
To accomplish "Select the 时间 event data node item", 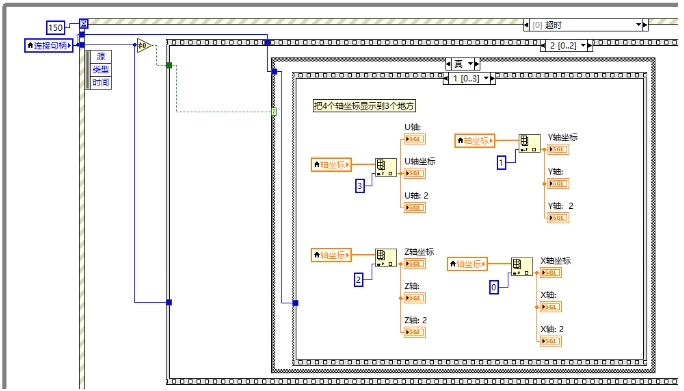I will [100, 82].
